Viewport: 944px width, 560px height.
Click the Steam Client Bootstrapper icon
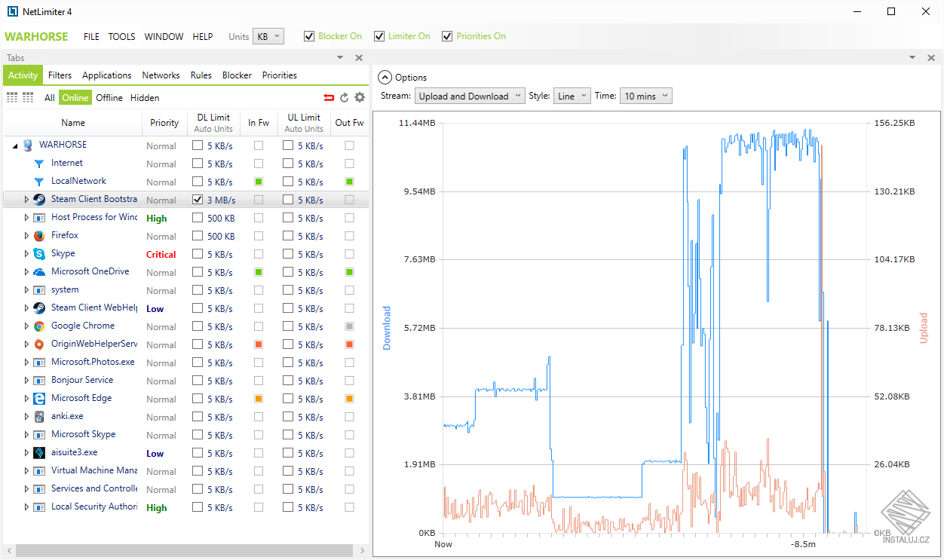point(39,200)
